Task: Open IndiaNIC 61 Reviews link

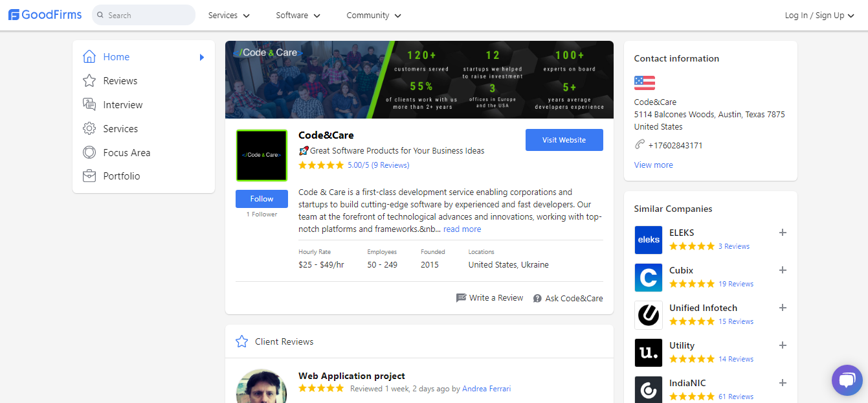Action: [x=736, y=397]
